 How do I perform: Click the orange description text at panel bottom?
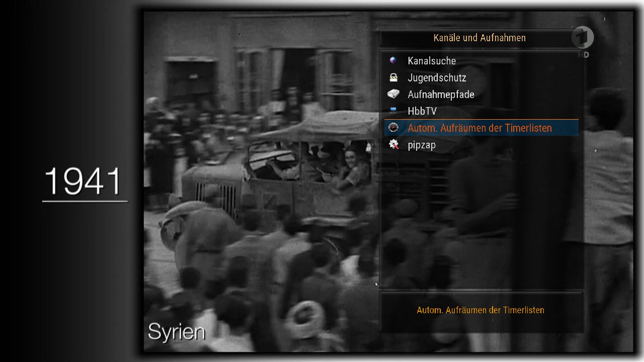[480, 310]
